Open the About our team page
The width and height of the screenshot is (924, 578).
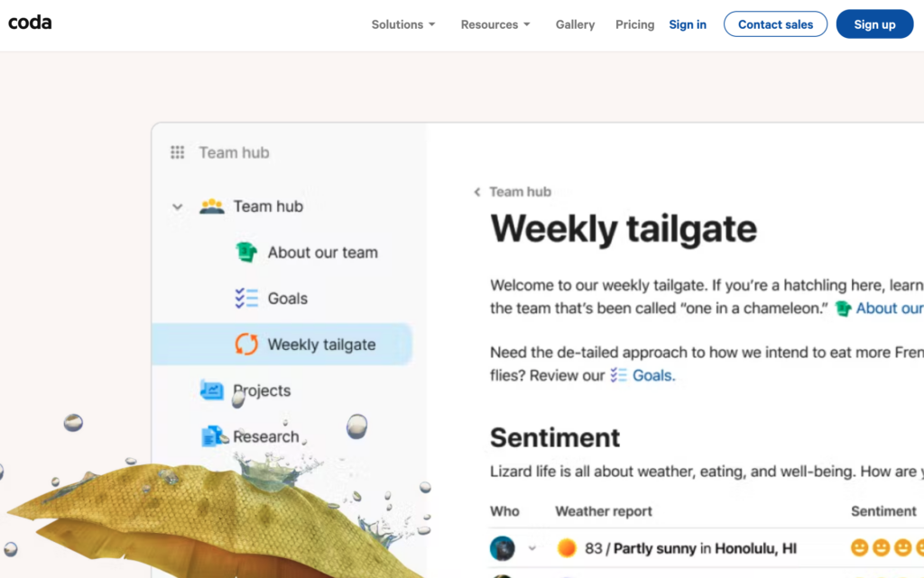(323, 252)
